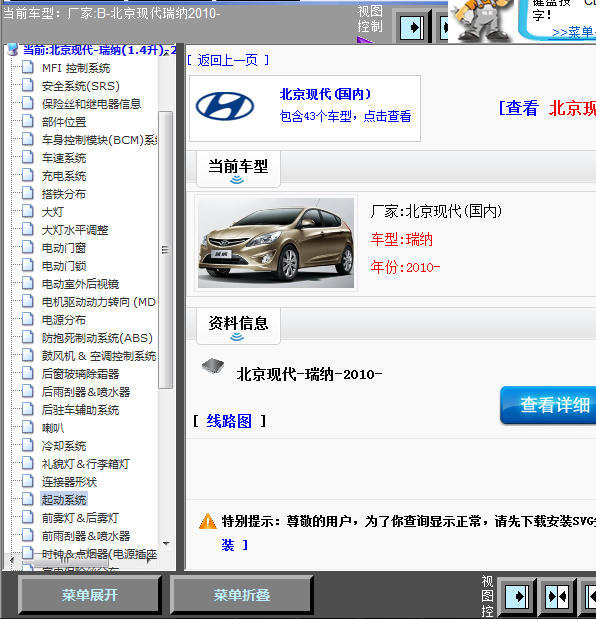
Task: Click document icon beside 鼓风机 & 空调控制系统
Action: pyautogui.click(x=28, y=355)
